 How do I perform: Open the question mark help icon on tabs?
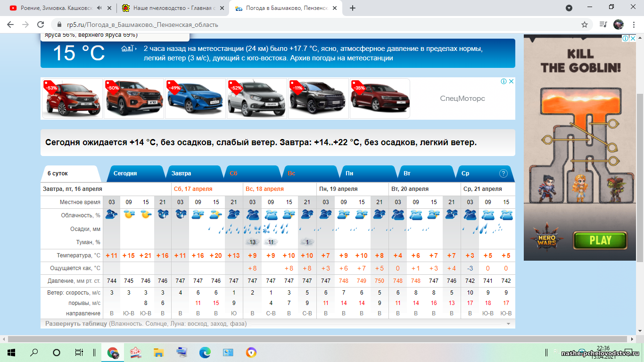click(x=503, y=173)
